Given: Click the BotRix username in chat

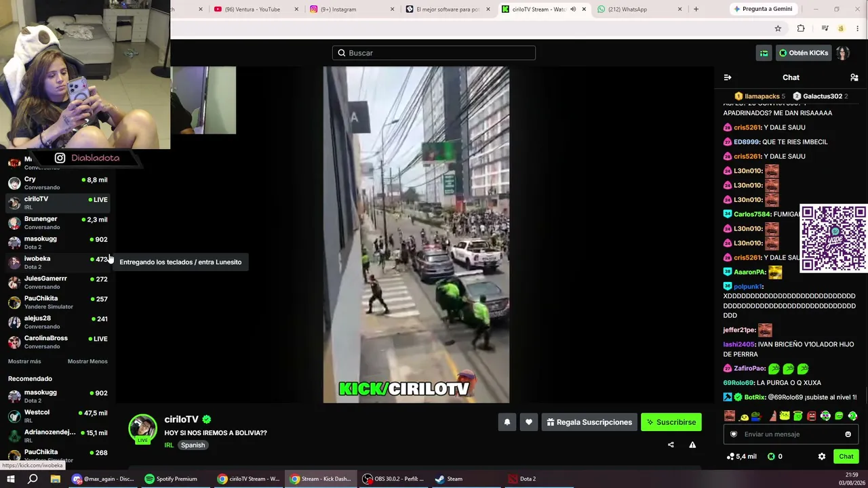Looking at the screenshot, I should tap(755, 397).
